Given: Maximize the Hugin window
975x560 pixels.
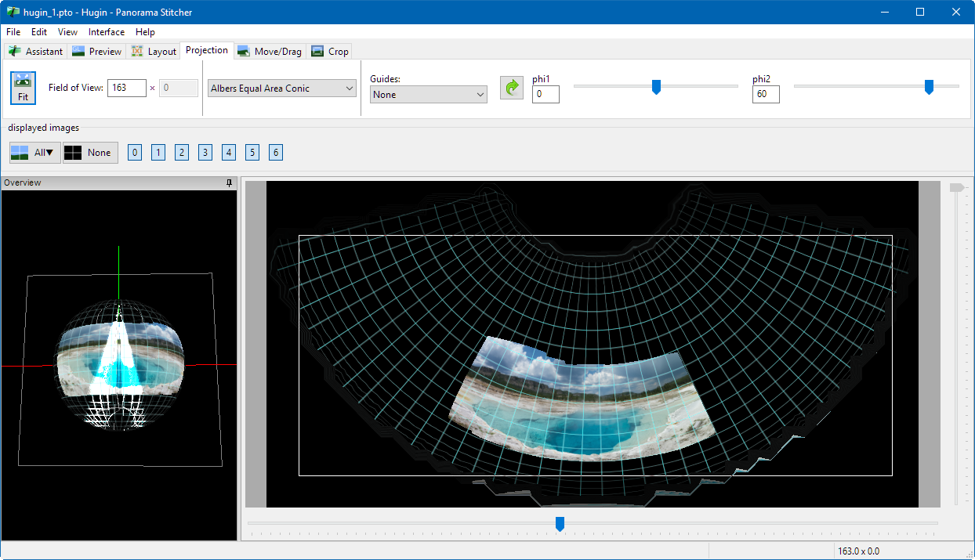Looking at the screenshot, I should [x=920, y=12].
